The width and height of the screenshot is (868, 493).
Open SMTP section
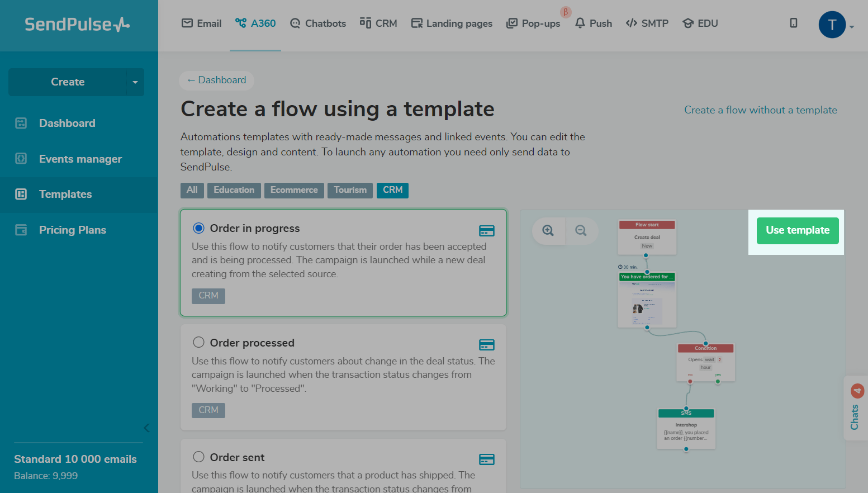click(x=647, y=23)
